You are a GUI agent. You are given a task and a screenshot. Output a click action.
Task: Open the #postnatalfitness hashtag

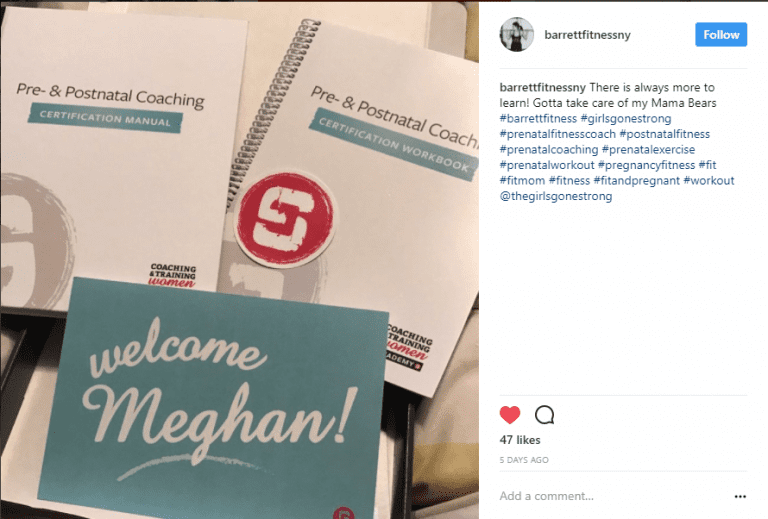(x=665, y=134)
